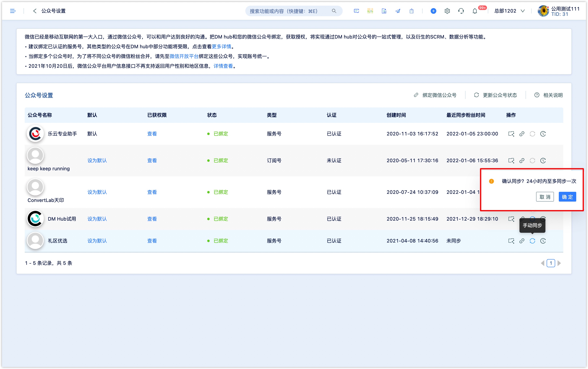The width and height of the screenshot is (588, 369).
Task: Click the 最近同步粉丝时间 column header
Action: click(x=466, y=115)
